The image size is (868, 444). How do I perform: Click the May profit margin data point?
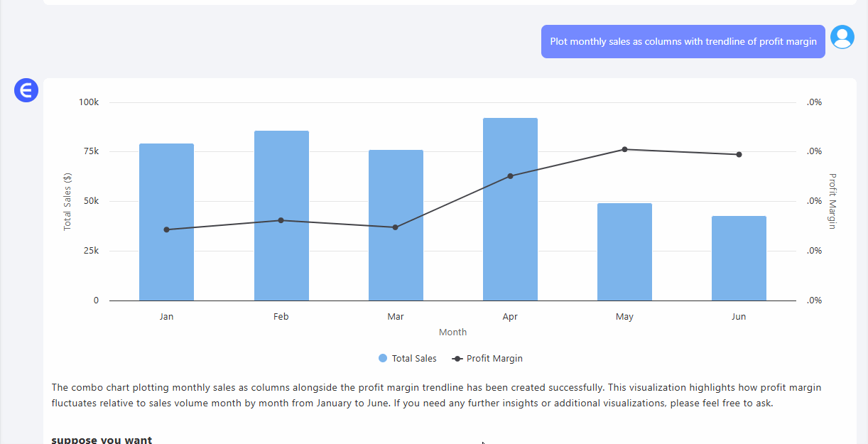point(624,149)
